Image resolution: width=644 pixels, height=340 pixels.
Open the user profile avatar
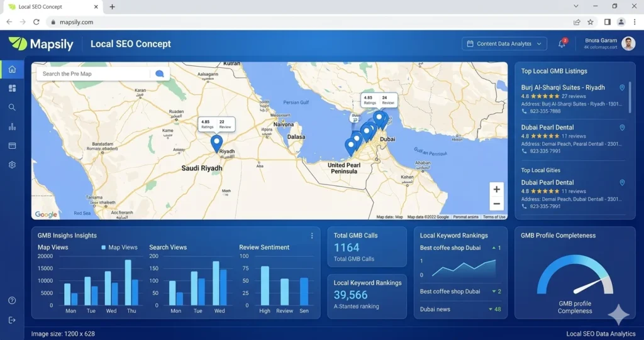tap(628, 43)
